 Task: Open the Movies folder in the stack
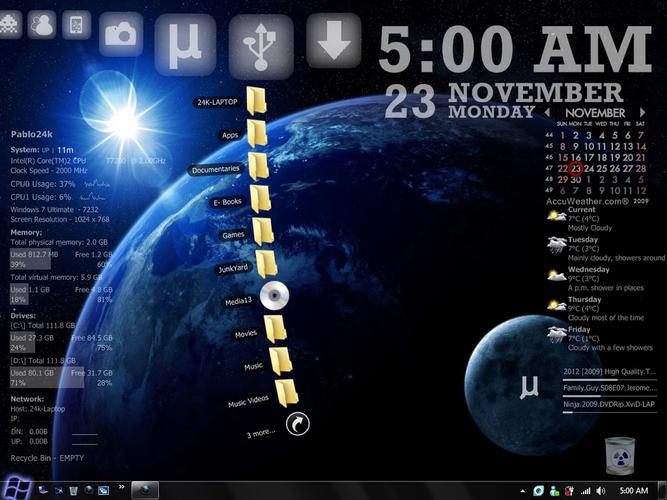275,329
